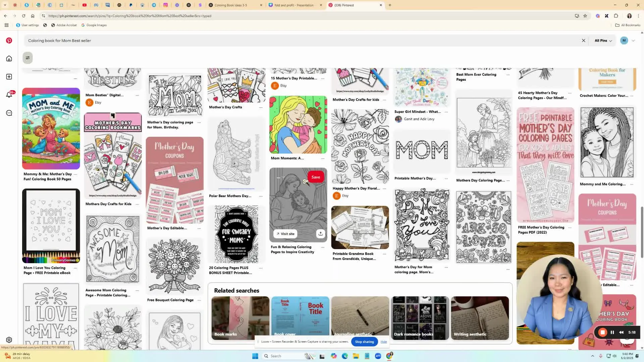The image size is (644, 362).
Task: Open accounts chevron next to profile
Action: 633,41
